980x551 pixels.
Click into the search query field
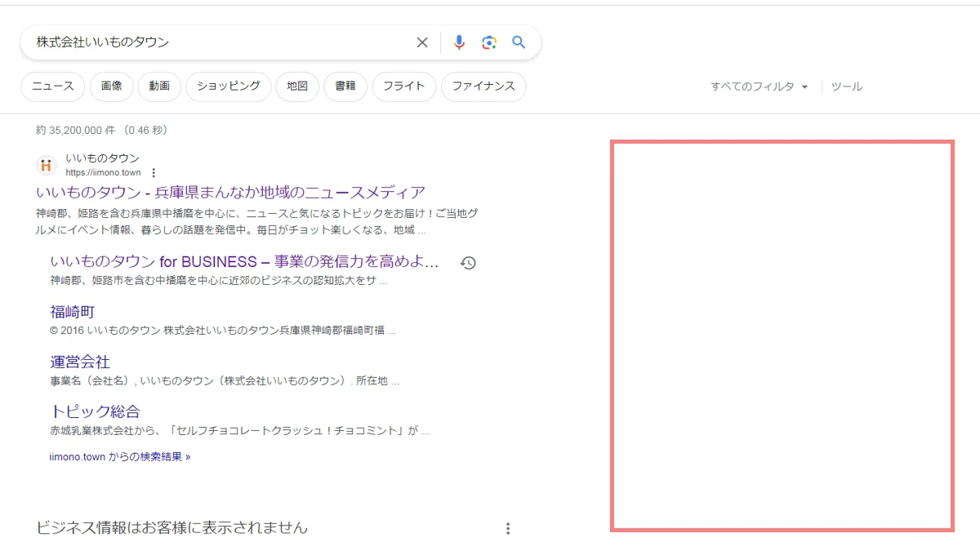tap(220, 42)
